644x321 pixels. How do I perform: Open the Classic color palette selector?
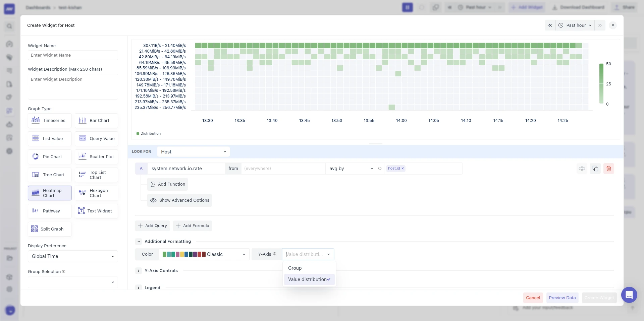[204, 254]
